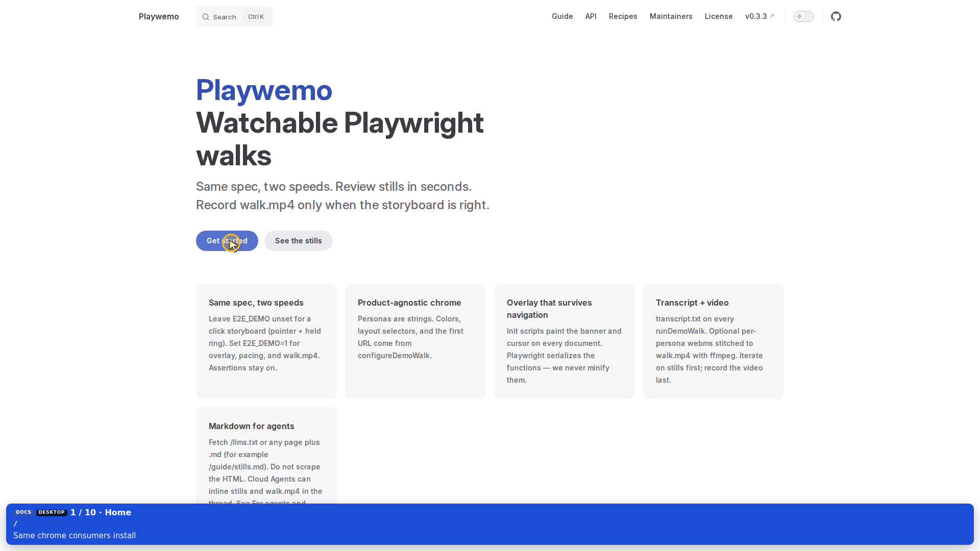Click the "Transcript + video" card title
Screen dimensions: 980x551
click(692, 303)
